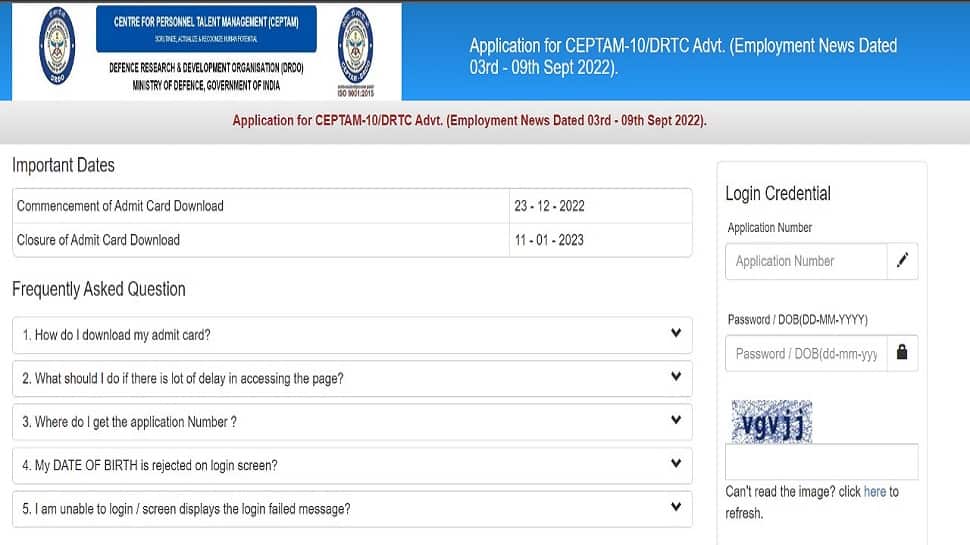Expand FAQ about delay in accessing the page

coord(352,379)
